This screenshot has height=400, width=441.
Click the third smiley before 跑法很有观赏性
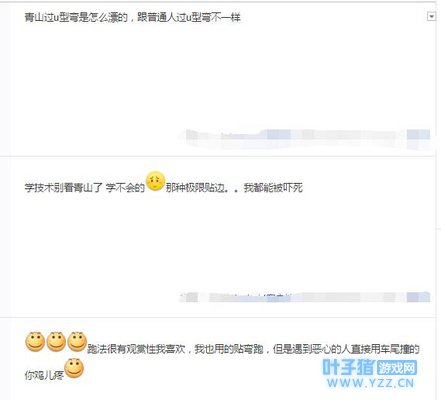pos(77,342)
